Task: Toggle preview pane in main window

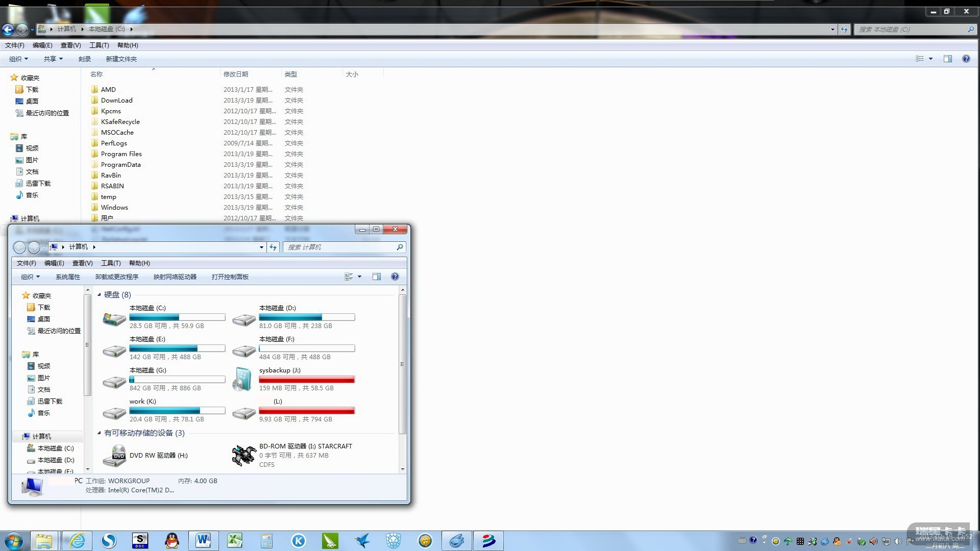Action: pyautogui.click(x=947, y=59)
